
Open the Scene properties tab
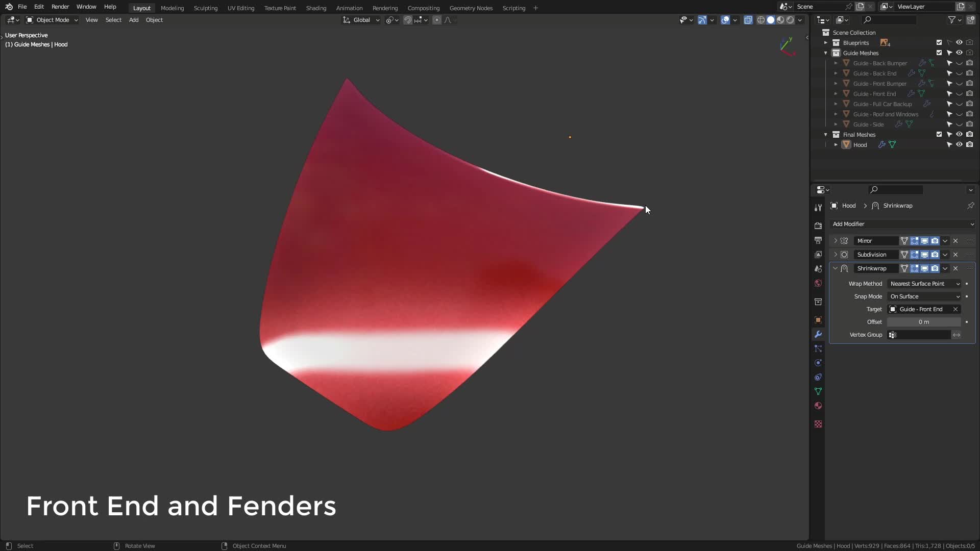click(818, 268)
